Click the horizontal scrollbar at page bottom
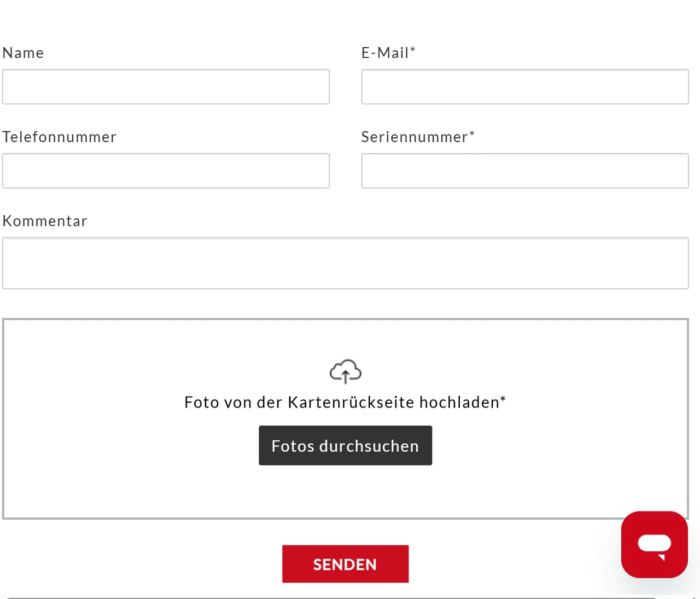The image size is (700, 599). (331, 598)
